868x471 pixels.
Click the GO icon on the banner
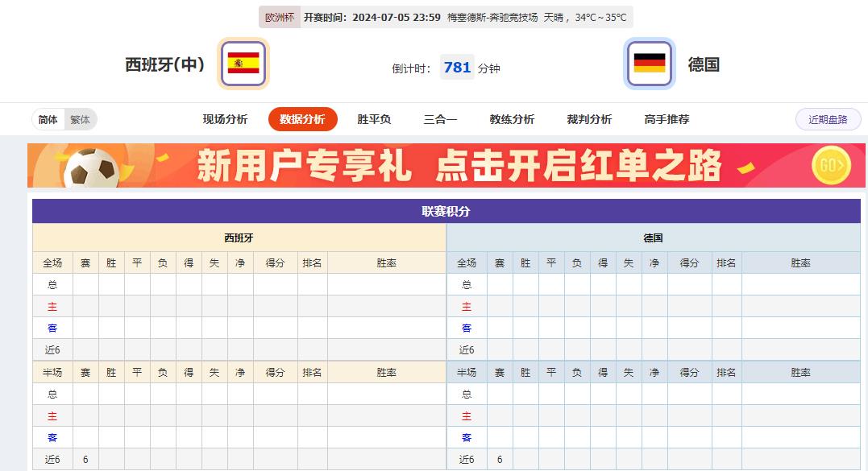(829, 165)
